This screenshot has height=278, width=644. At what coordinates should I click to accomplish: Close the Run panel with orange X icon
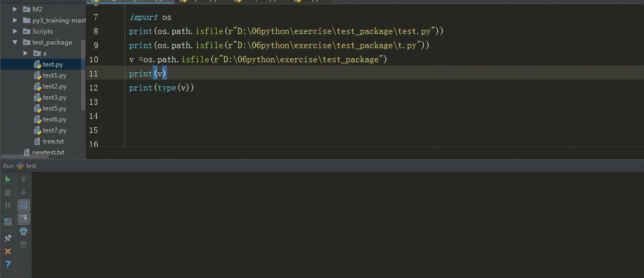(8, 251)
